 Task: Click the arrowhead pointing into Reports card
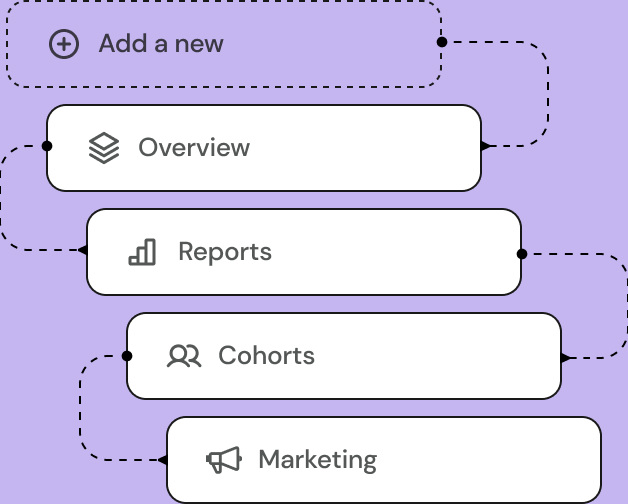point(83,250)
